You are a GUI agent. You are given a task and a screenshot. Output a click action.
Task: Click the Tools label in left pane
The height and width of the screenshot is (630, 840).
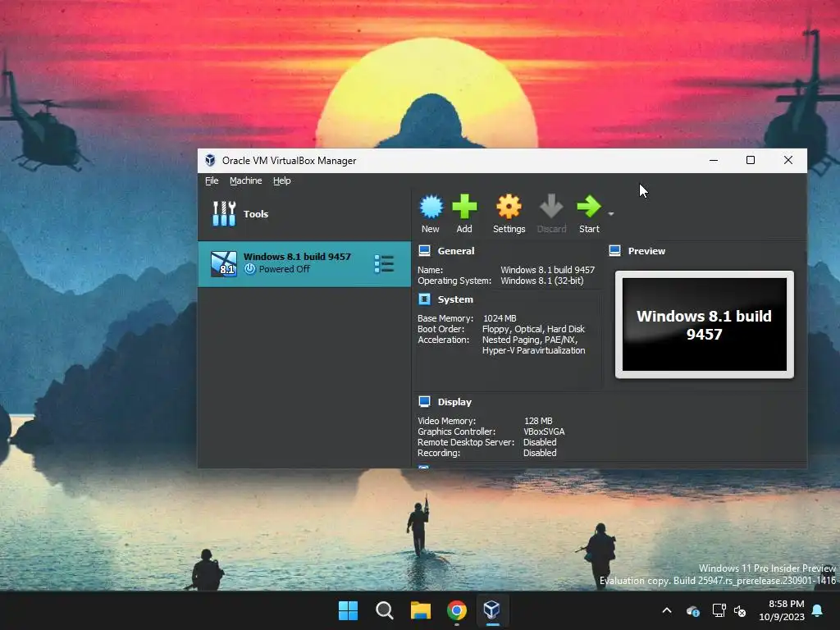tap(256, 214)
